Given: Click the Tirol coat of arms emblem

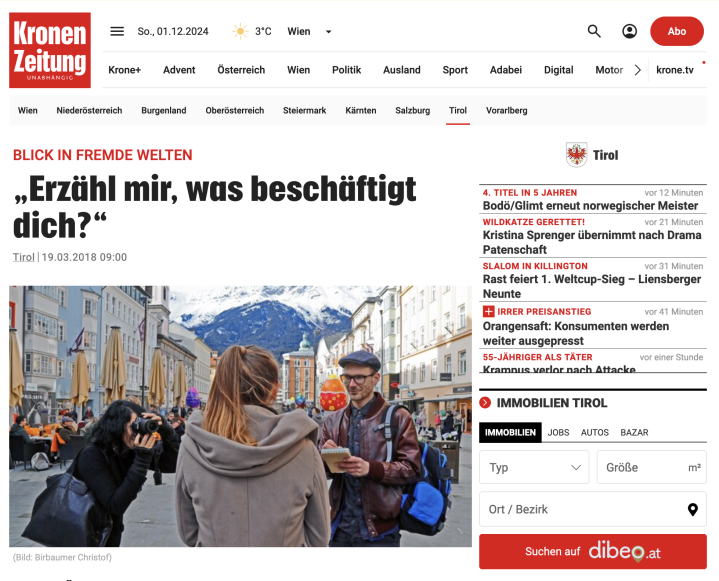Looking at the screenshot, I should [x=576, y=155].
